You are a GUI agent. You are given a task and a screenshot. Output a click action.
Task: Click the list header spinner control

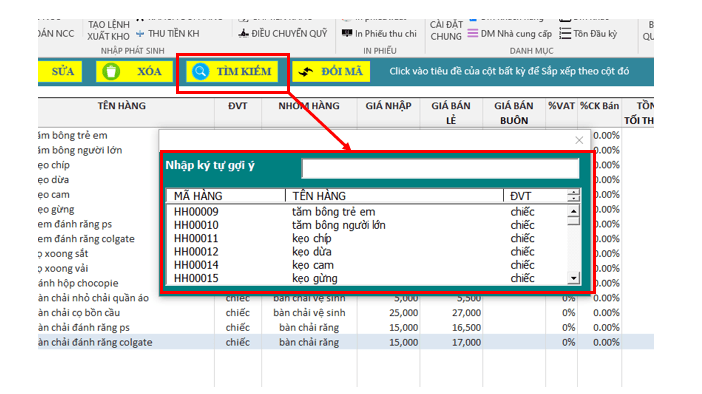tap(574, 195)
